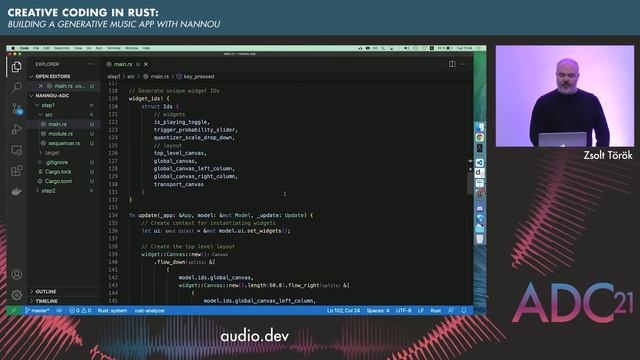
Task: Open sequencer.rs in file tree
Action: pos(64,143)
